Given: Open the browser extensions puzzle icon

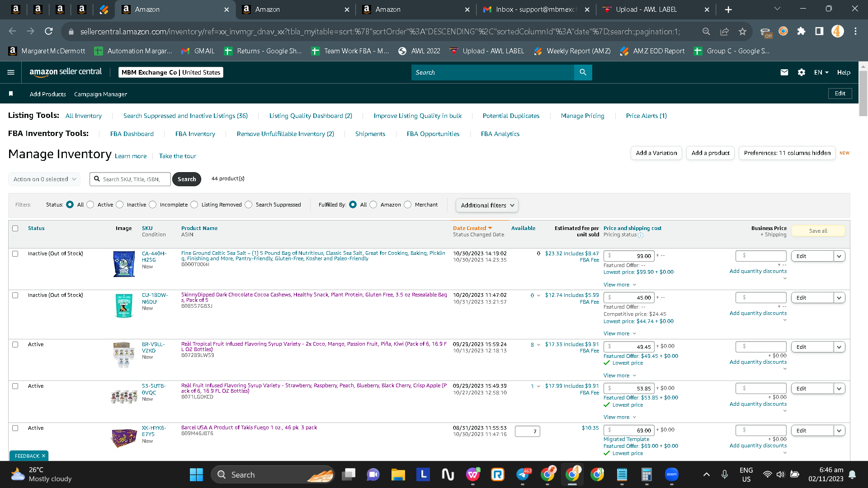Looking at the screenshot, I should pyautogui.click(x=801, y=31).
